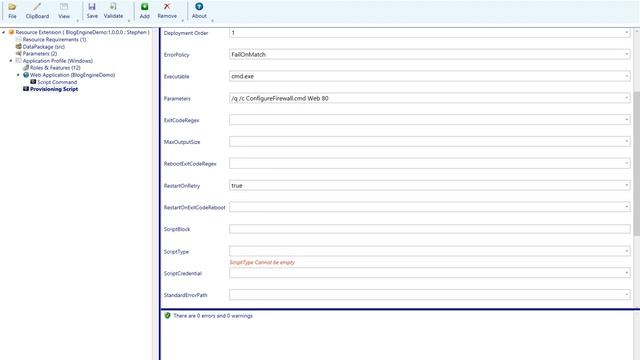Click the Add menu dropdown arrow
The height and width of the screenshot is (360, 640).
(182, 20)
